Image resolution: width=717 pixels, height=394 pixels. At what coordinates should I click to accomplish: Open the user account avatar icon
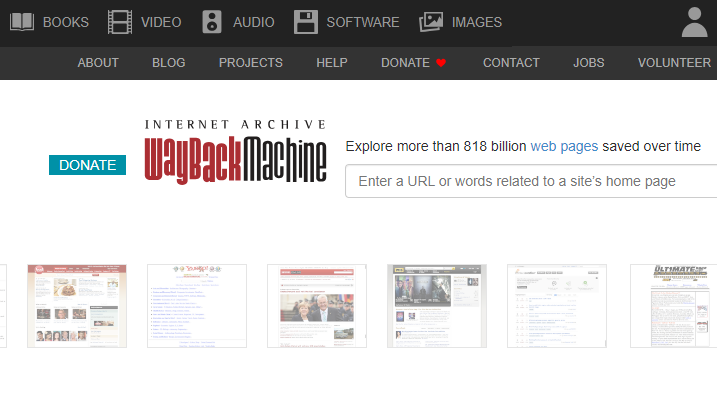coord(695,22)
